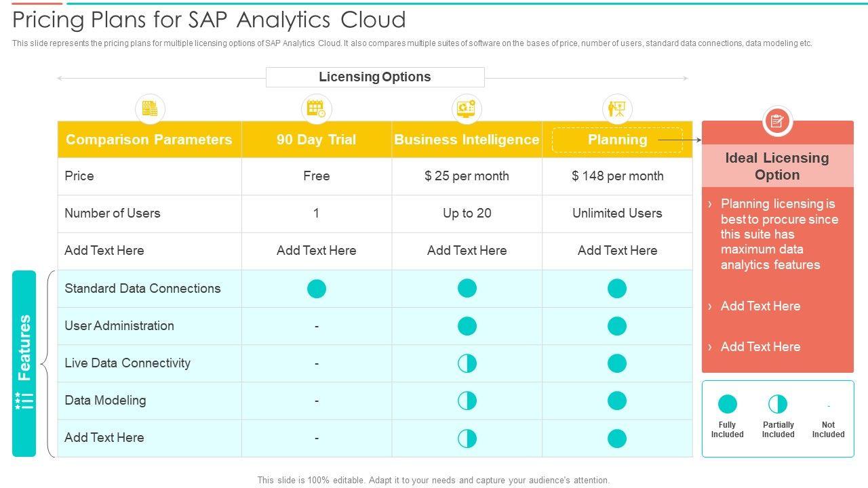This screenshot has height=488, width=868.
Task: Click the chevron beside the Planning licensing bullet
Action: coord(710,204)
